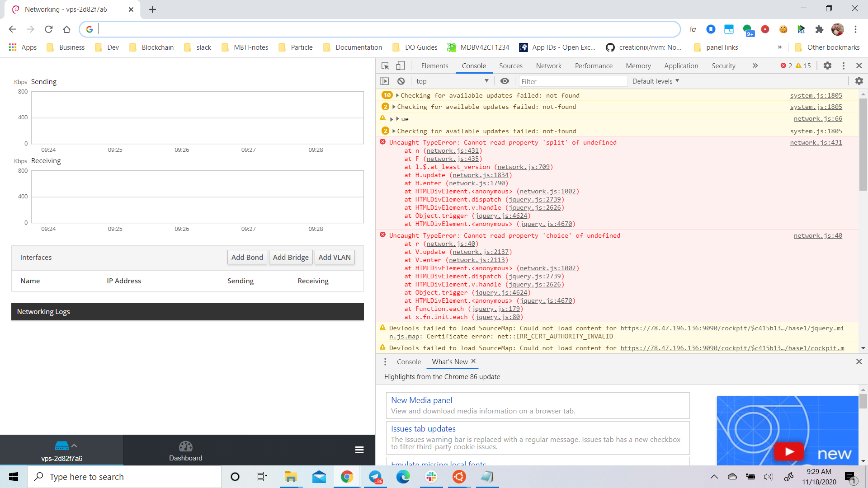
Task: Open File Explorer from the taskbar
Action: pos(290,477)
